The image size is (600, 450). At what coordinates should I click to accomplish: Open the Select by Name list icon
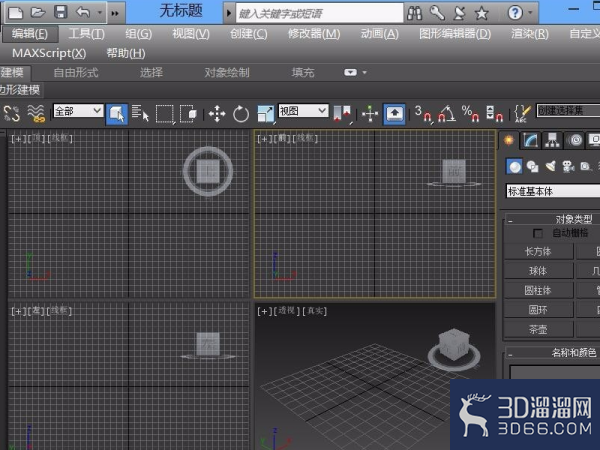tap(140, 114)
